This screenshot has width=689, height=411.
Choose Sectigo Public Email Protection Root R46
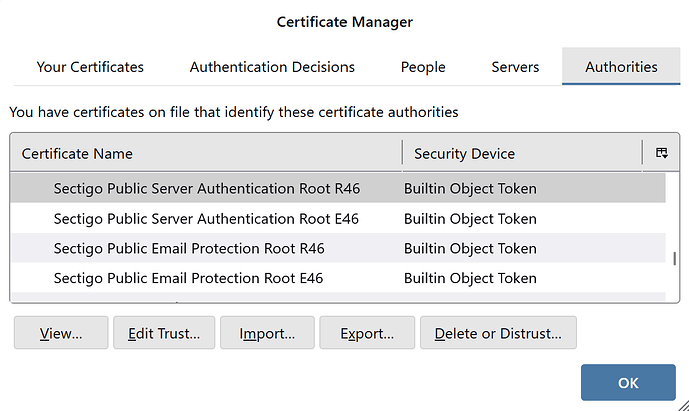(189, 248)
